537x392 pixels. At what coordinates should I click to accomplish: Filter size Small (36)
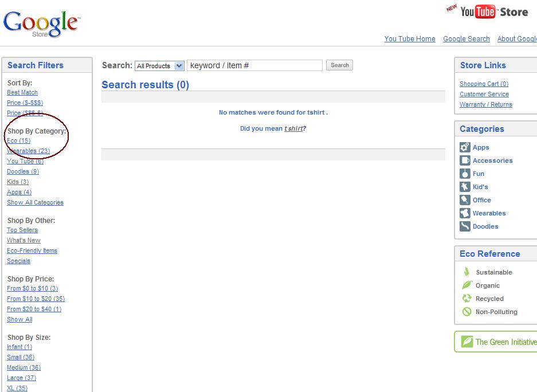pos(21,358)
